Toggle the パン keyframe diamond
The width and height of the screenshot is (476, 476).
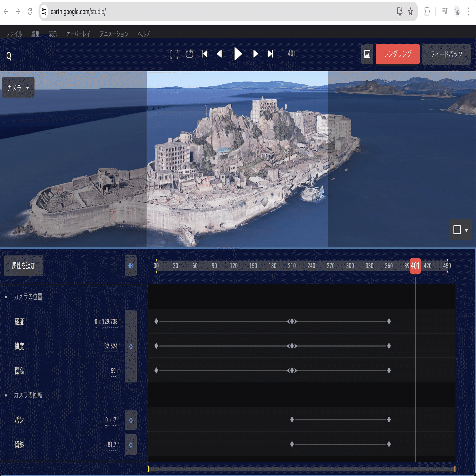click(x=131, y=420)
